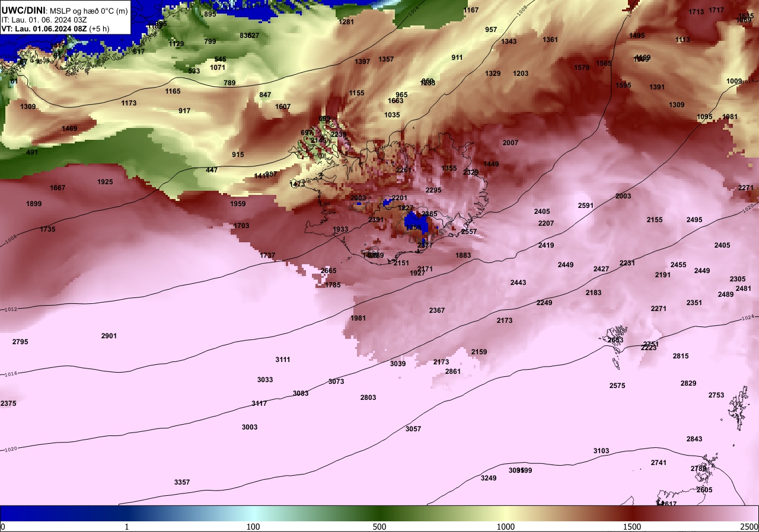The image size is (759, 532).
Task: Click the 2815 height value
Action: (x=681, y=356)
